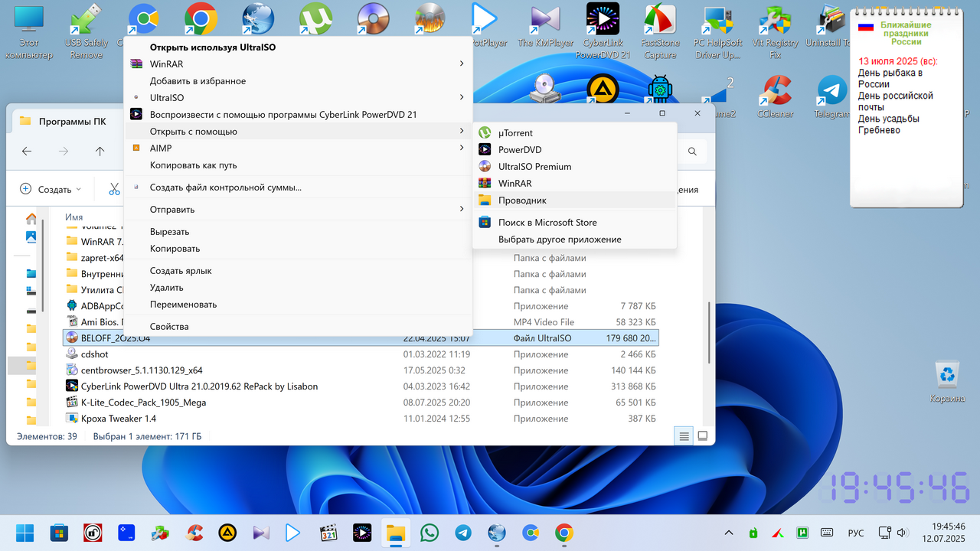Select centbrowser_5.1.1130.129_x64 file

point(361,370)
